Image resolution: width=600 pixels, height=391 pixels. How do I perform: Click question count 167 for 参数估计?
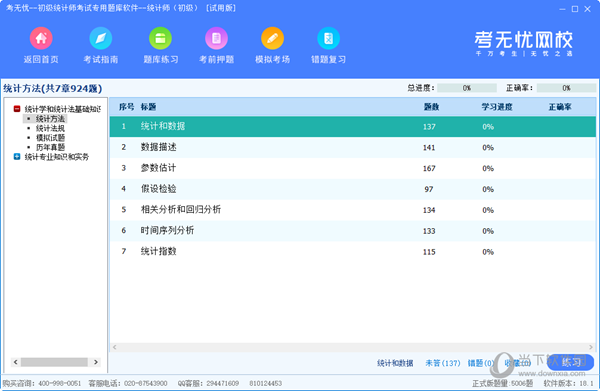[x=429, y=168]
